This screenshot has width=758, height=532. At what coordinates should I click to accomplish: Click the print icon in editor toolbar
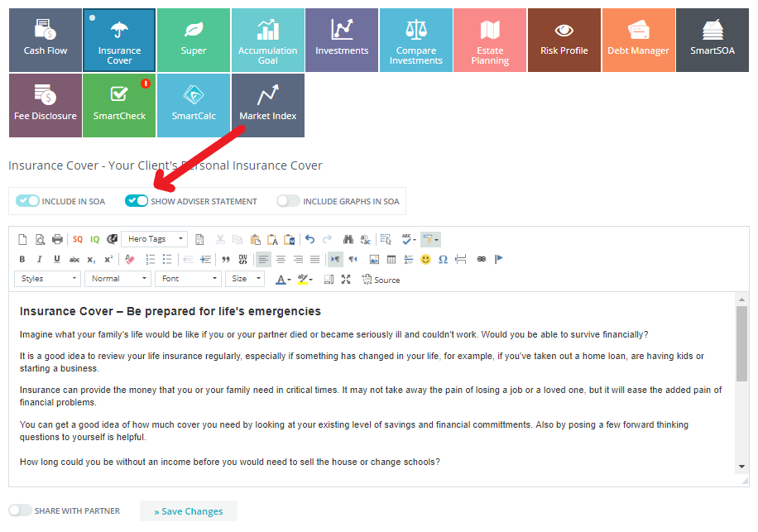click(58, 239)
